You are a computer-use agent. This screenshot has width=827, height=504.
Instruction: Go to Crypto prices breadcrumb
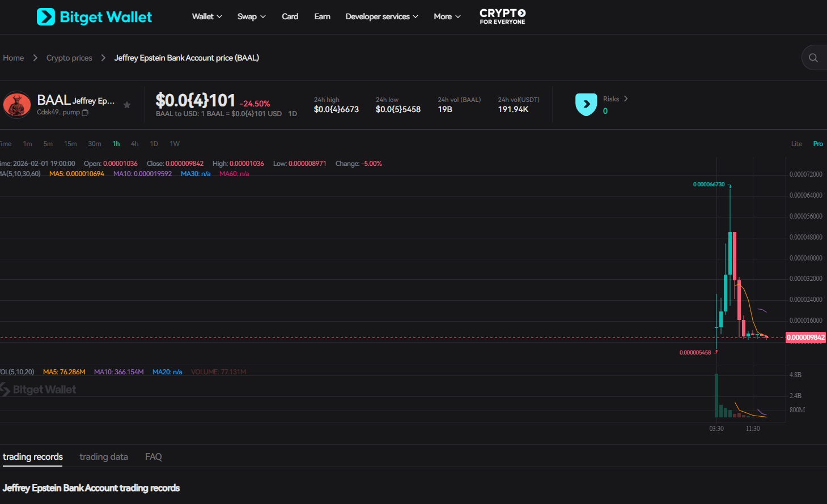point(69,58)
